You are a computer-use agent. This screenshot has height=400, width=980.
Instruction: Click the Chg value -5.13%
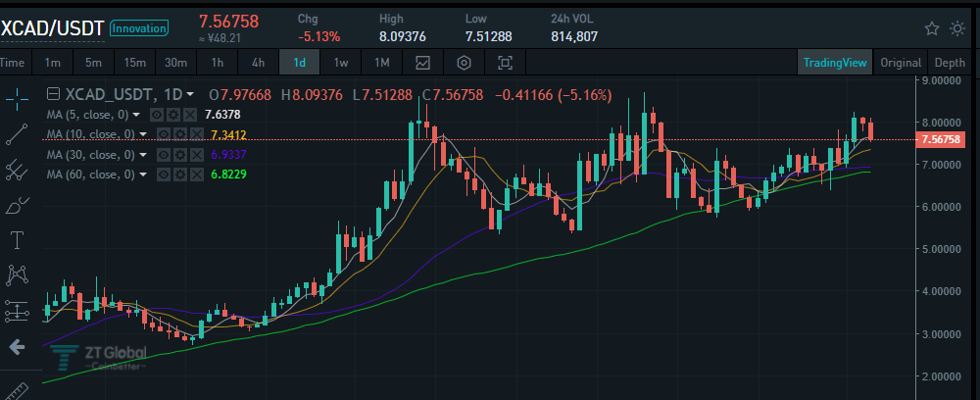click(x=318, y=37)
